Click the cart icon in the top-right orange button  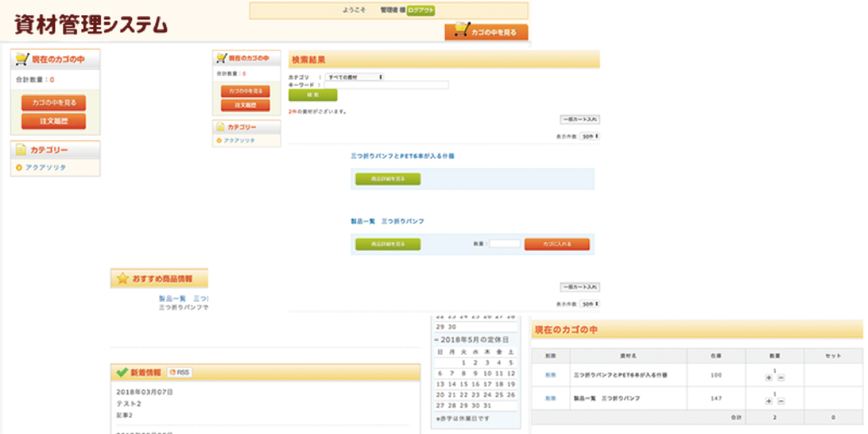(461, 31)
